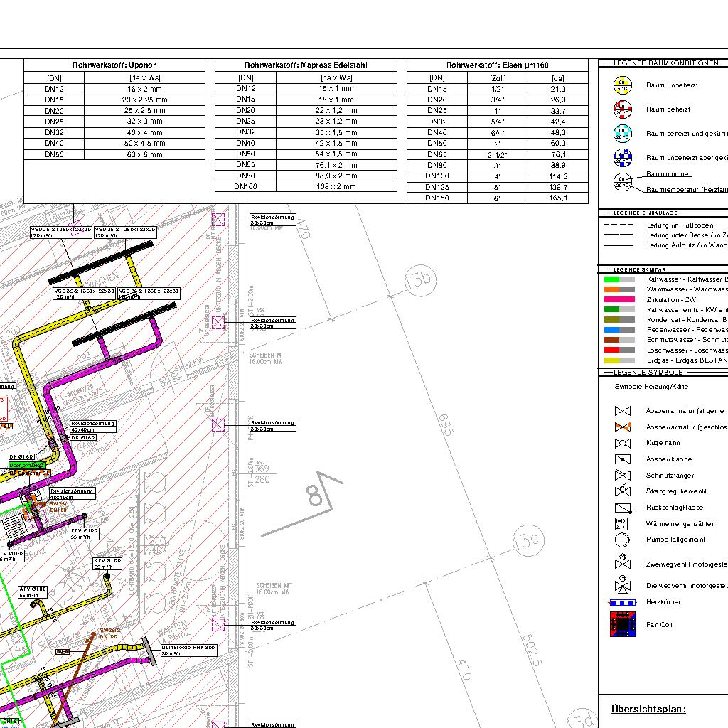
Task: Select the Strangregulierventil symbol
Action: tap(623, 491)
